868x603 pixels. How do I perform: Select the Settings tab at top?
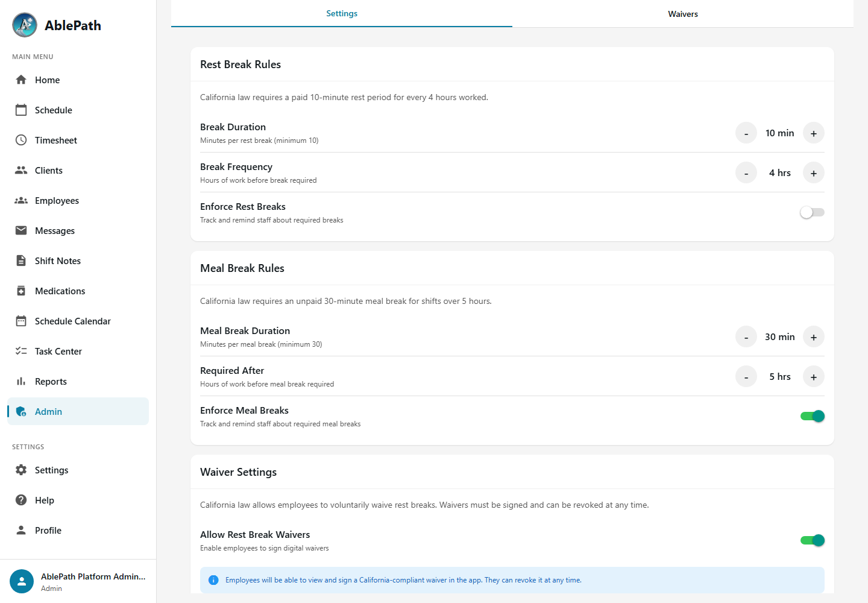tap(342, 13)
